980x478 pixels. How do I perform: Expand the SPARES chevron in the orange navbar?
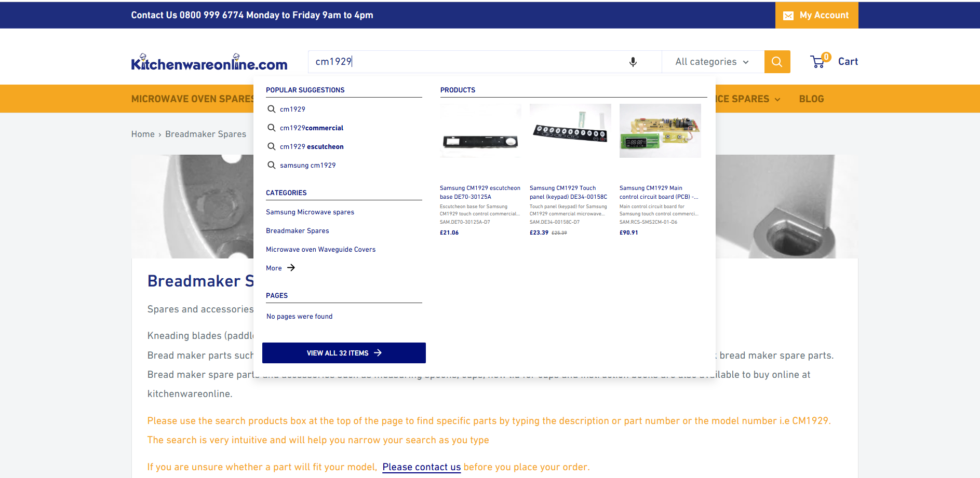tap(776, 99)
